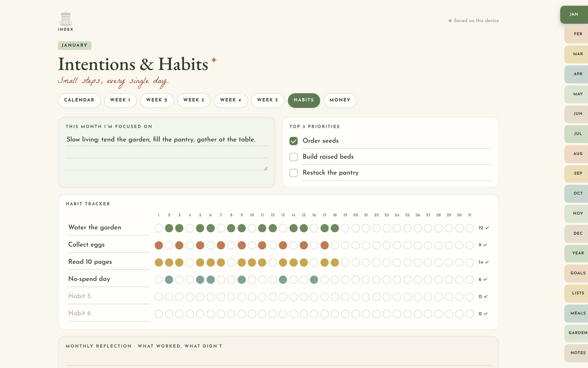Go to the AUG side tab
588x368 pixels.
pos(577,154)
